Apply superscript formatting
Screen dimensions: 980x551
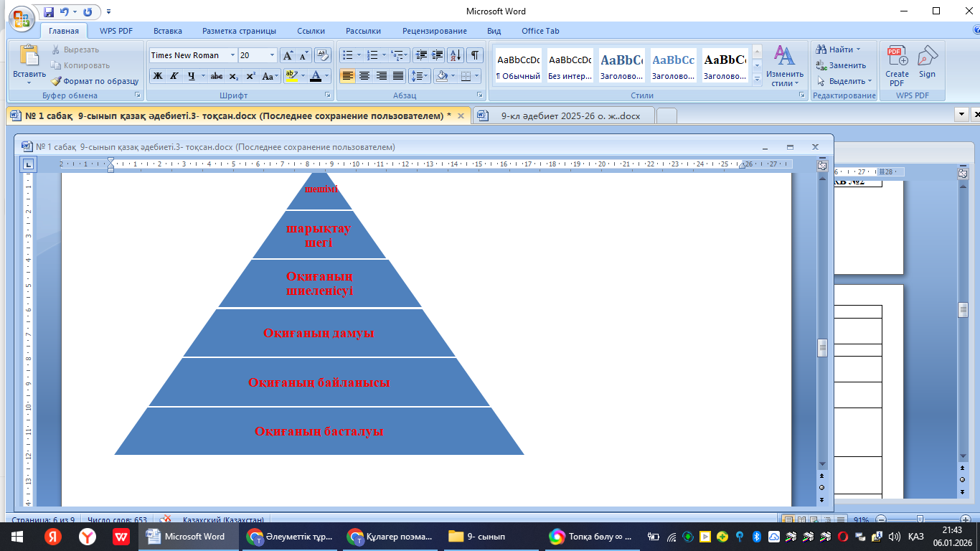pyautogui.click(x=250, y=76)
